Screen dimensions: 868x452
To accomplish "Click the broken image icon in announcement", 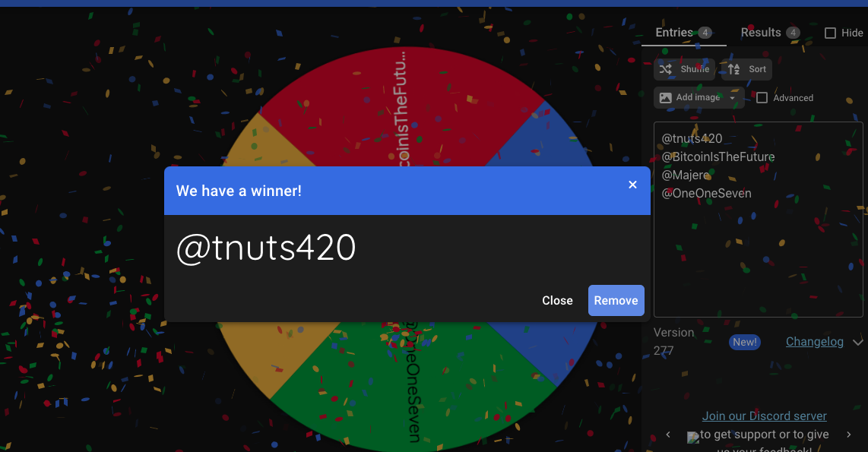I will [692, 438].
